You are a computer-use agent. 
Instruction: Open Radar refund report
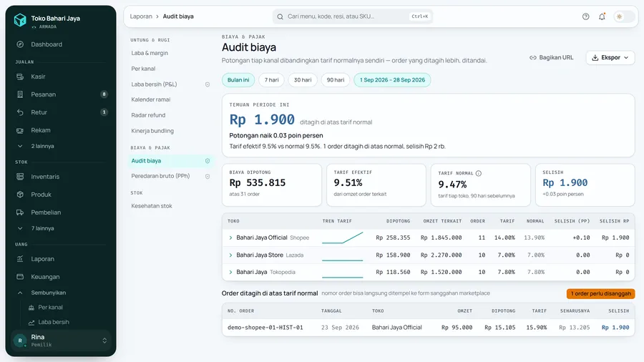(148, 115)
